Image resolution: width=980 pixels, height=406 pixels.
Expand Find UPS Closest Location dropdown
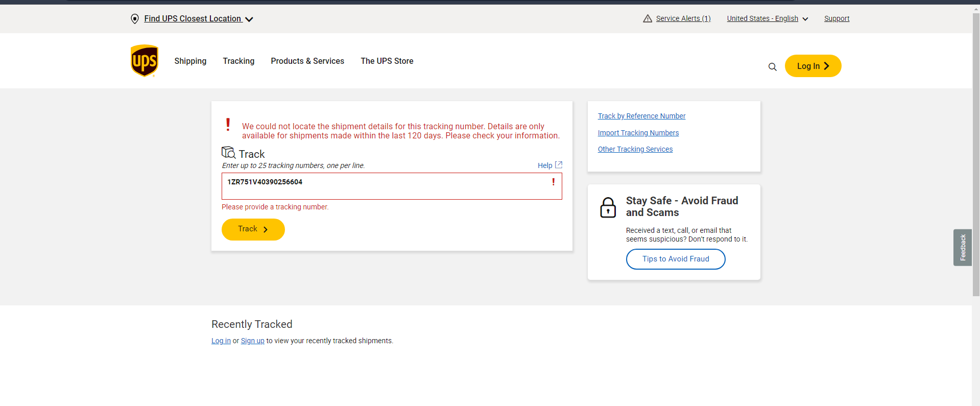pos(198,19)
